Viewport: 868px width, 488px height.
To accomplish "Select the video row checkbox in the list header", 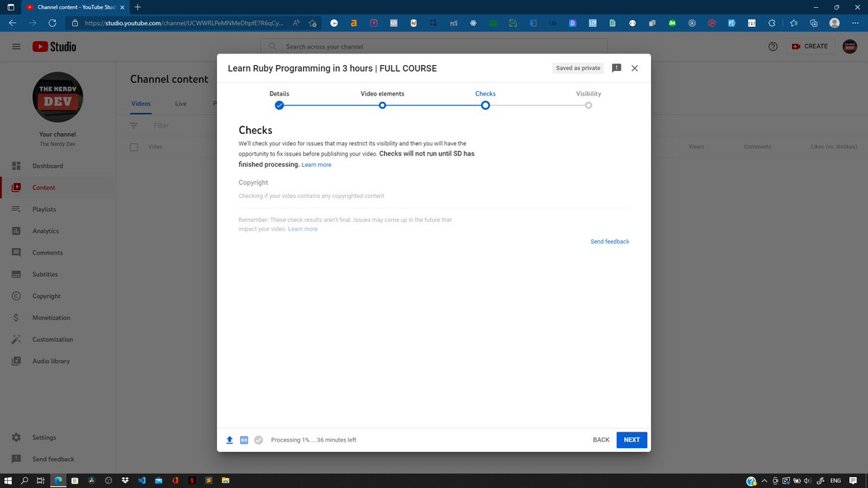I will coord(133,147).
